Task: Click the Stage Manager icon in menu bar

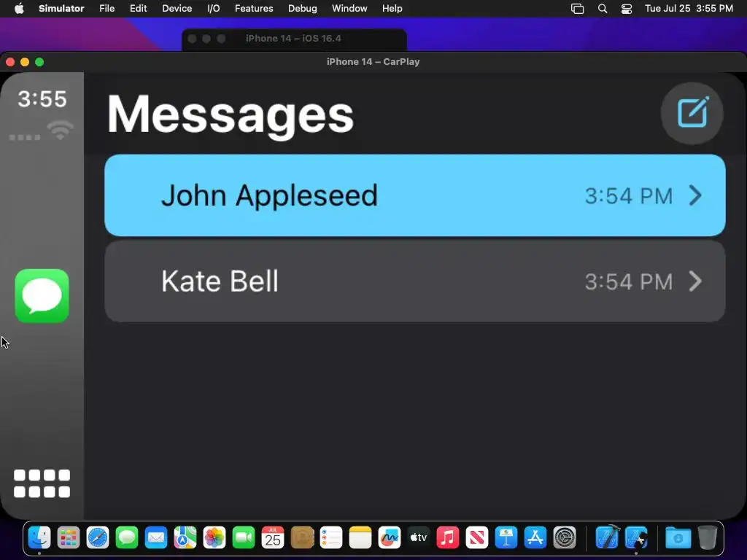Action: tap(578, 9)
